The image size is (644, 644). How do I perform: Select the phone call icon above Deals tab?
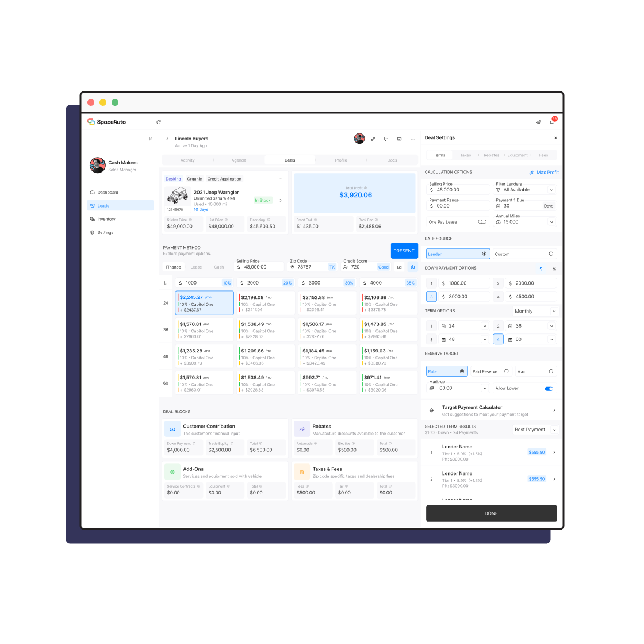click(x=373, y=139)
